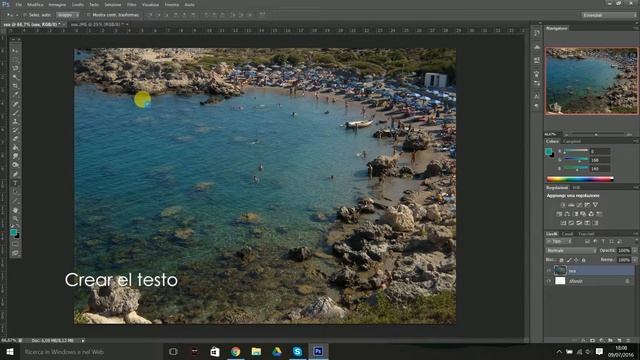Open the Modifica menu
Screen dimensions: 640x360
pyautogui.click(x=35, y=4)
